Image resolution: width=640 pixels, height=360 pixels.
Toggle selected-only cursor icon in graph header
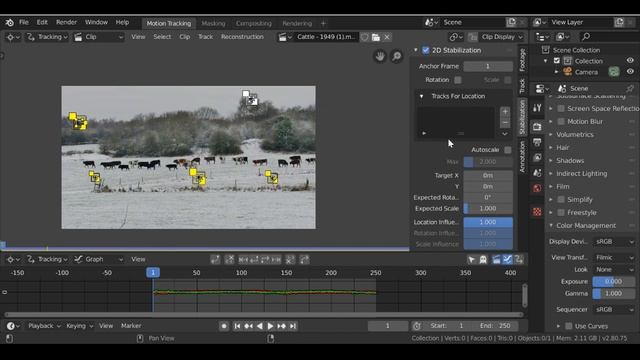(x=471, y=260)
